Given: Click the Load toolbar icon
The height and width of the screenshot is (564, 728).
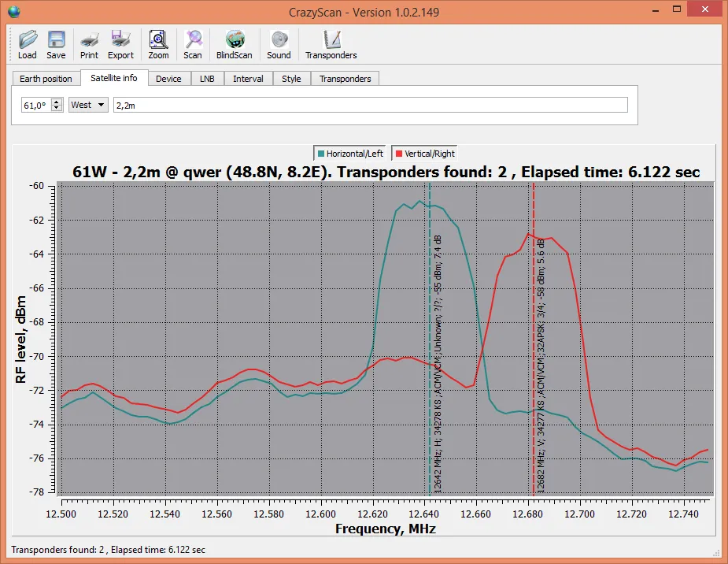Looking at the screenshot, I should pos(28,44).
